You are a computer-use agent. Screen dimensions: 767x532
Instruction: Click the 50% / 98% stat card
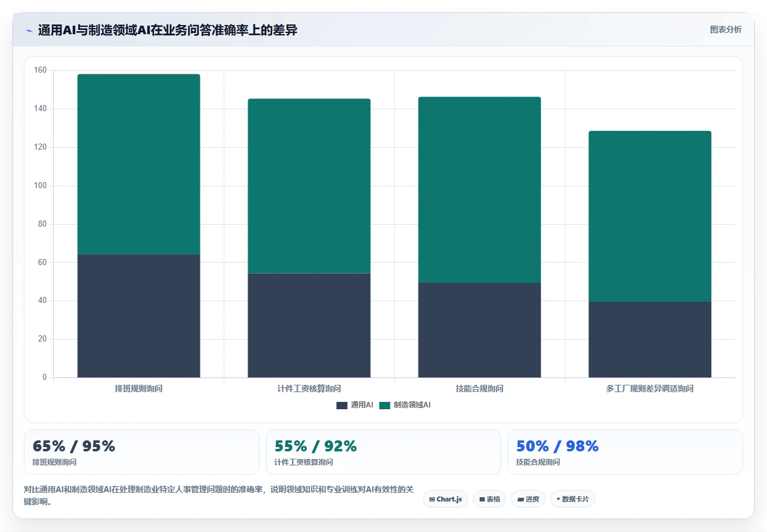click(x=625, y=452)
